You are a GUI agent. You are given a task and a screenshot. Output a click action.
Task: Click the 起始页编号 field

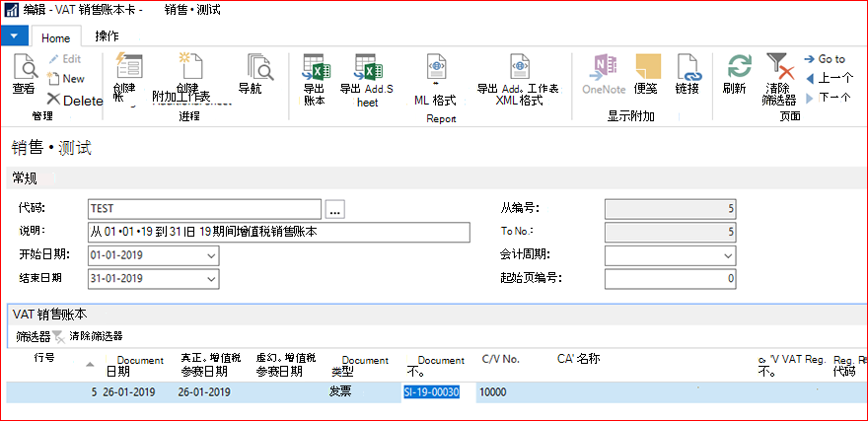pyautogui.click(x=671, y=279)
